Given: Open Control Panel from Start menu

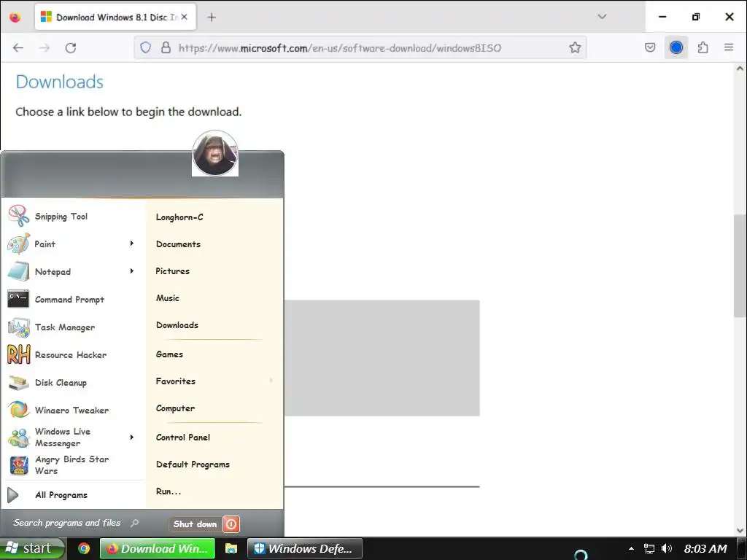Looking at the screenshot, I should pyautogui.click(x=183, y=437).
